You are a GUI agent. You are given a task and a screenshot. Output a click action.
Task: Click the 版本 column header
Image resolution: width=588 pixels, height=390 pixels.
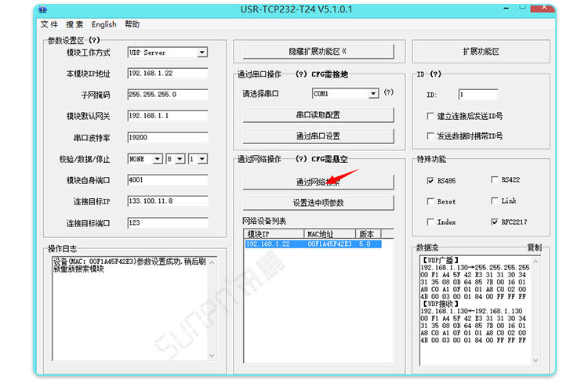(368, 234)
